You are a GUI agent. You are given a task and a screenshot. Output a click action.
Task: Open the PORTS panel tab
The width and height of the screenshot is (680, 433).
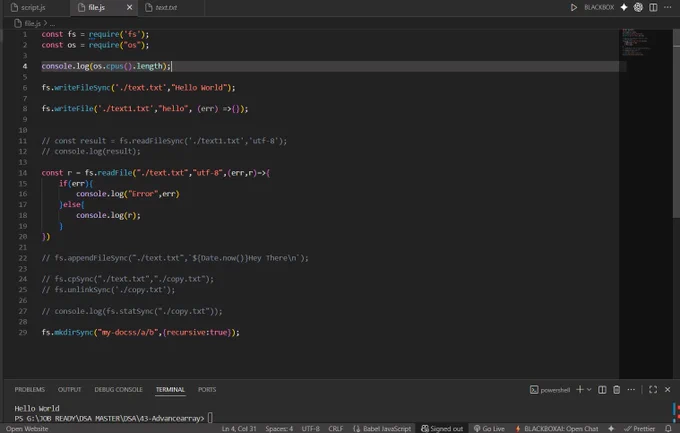click(x=207, y=390)
